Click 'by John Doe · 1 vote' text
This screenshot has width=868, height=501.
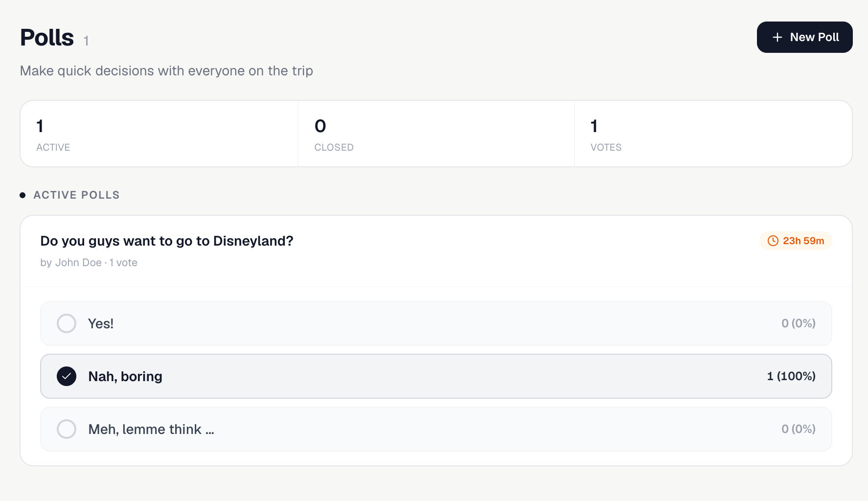point(89,263)
